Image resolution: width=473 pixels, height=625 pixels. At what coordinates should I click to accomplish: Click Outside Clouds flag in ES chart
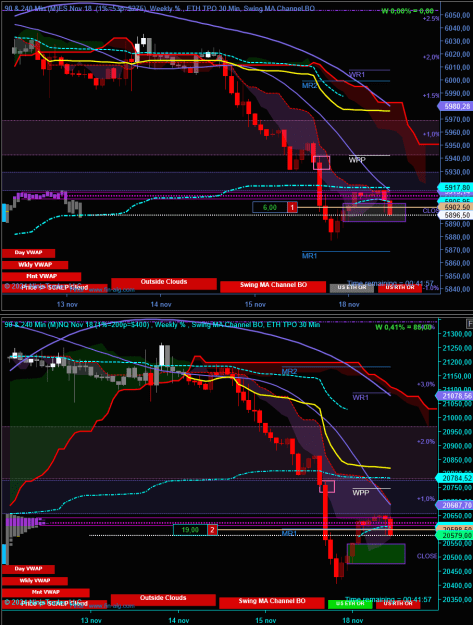(x=164, y=283)
